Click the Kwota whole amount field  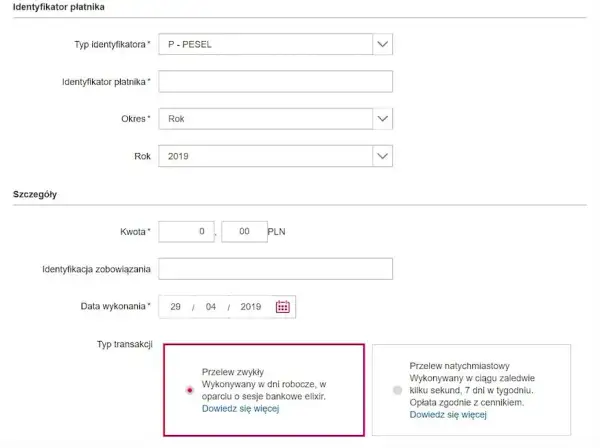186,231
